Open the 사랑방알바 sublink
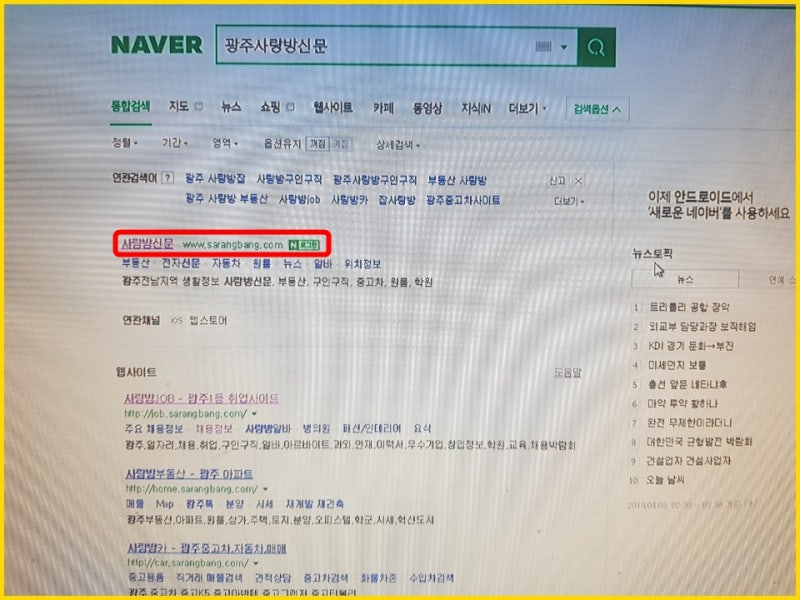This screenshot has width=800, height=600. click(268, 429)
